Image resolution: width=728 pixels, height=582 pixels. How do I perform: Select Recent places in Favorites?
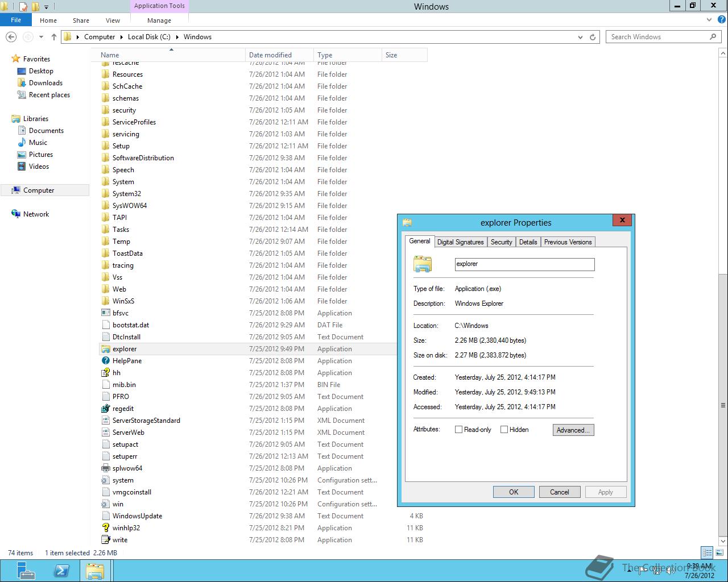click(x=49, y=95)
